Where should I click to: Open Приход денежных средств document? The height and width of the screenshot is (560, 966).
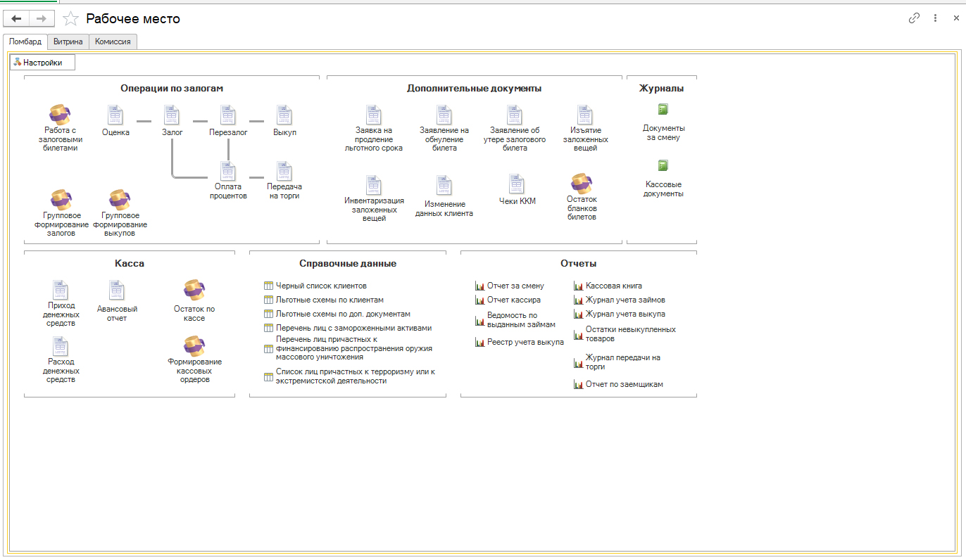click(x=61, y=289)
